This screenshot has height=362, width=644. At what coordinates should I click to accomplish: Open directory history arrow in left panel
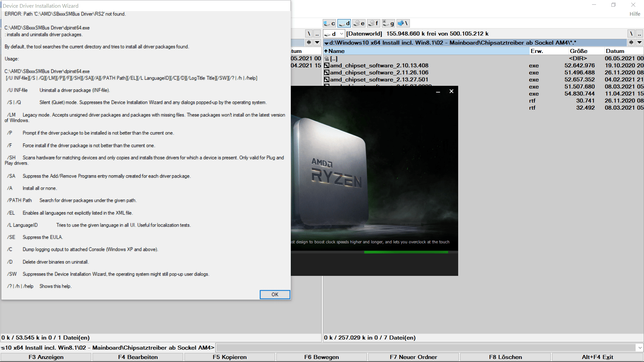pyautogui.click(x=317, y=42)
